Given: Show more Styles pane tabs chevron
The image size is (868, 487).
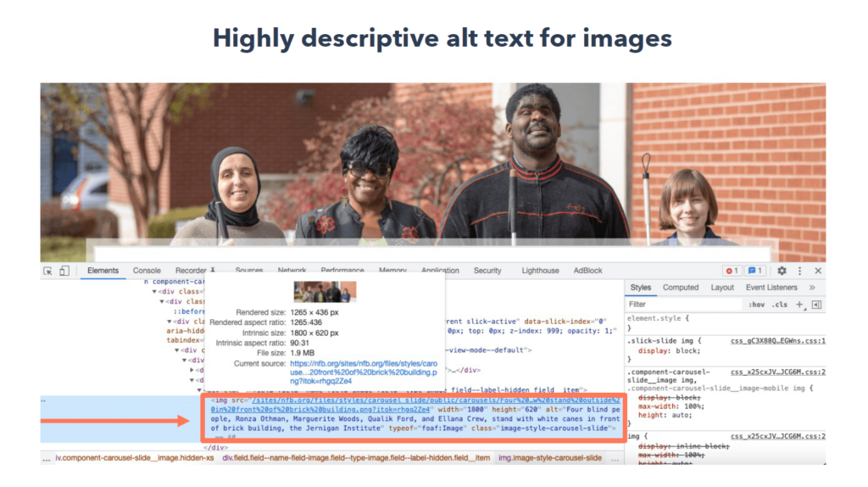Looking at the screenshot, I should [x=812, y=288].
